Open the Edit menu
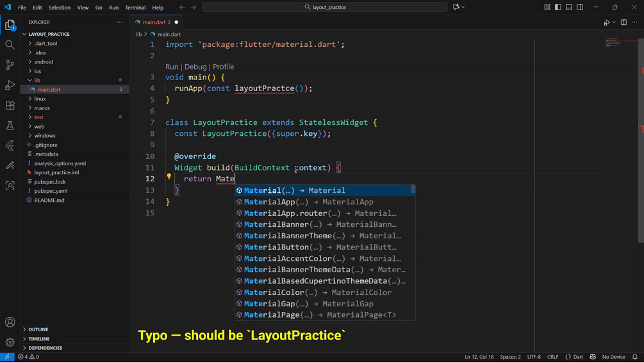 [x=37, y=8]
